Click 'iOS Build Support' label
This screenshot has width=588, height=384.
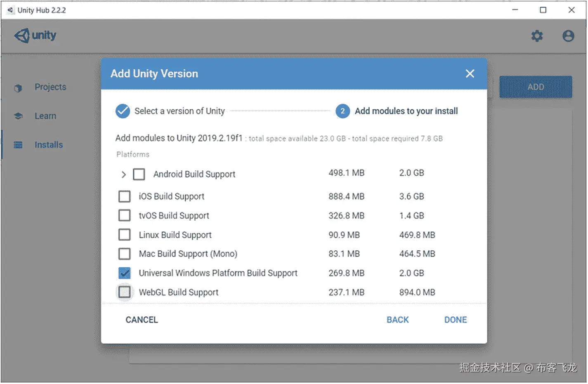click(x=171, y=197)
